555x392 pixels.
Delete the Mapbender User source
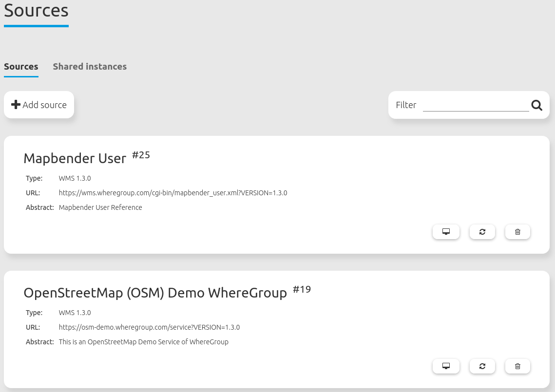517,232
